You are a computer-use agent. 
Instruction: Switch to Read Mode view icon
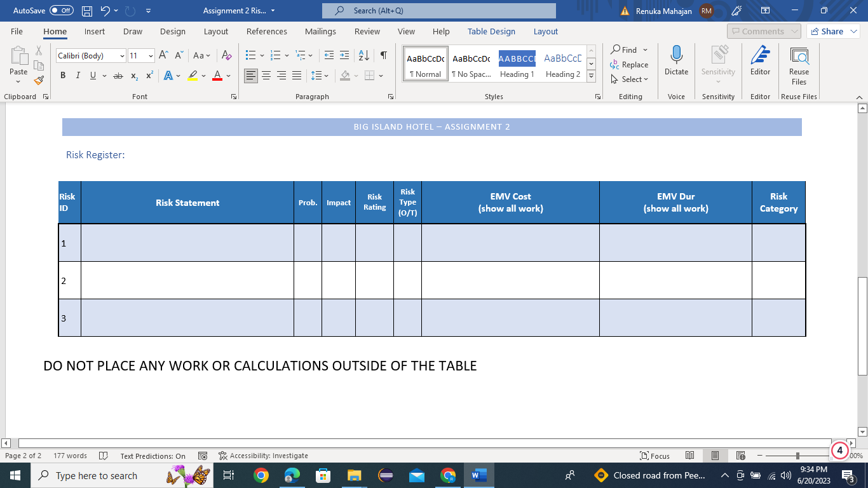pyautogui.click(x=690, y=456)
